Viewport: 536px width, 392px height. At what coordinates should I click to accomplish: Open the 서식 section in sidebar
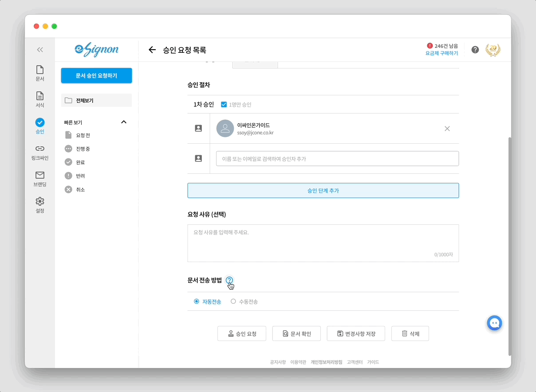(x=40, y=99)
